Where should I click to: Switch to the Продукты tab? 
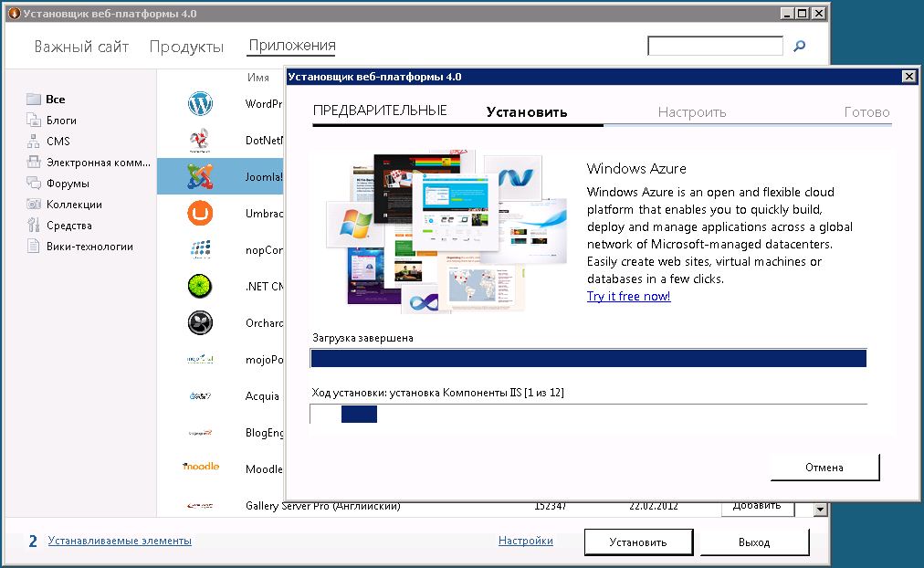[186, 47]
